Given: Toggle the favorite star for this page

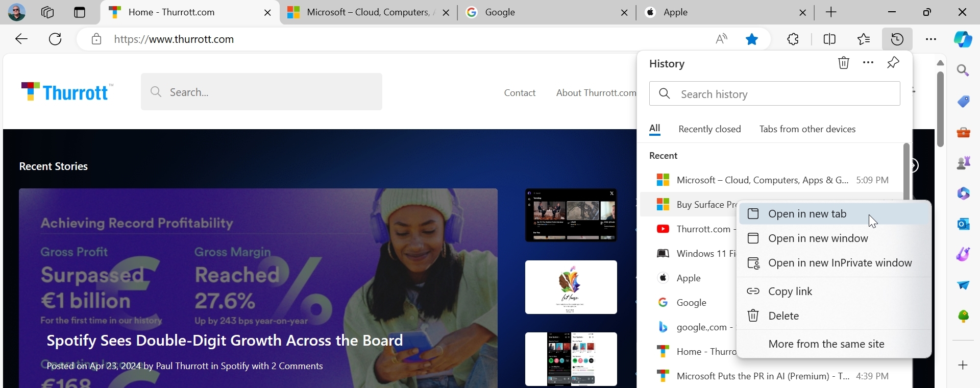Looking at the screenshot, I should coord(752,39).
